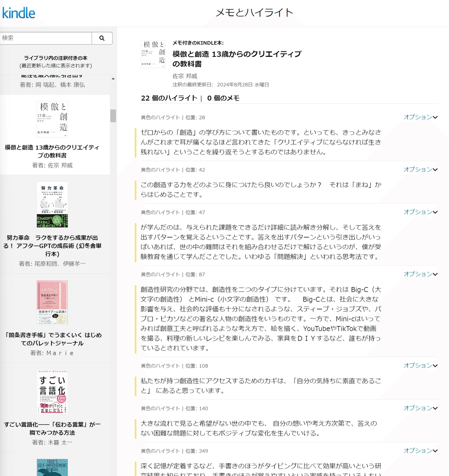Click the Kindle logo
The image size is (449, 476).
click(x=19, y=13)
